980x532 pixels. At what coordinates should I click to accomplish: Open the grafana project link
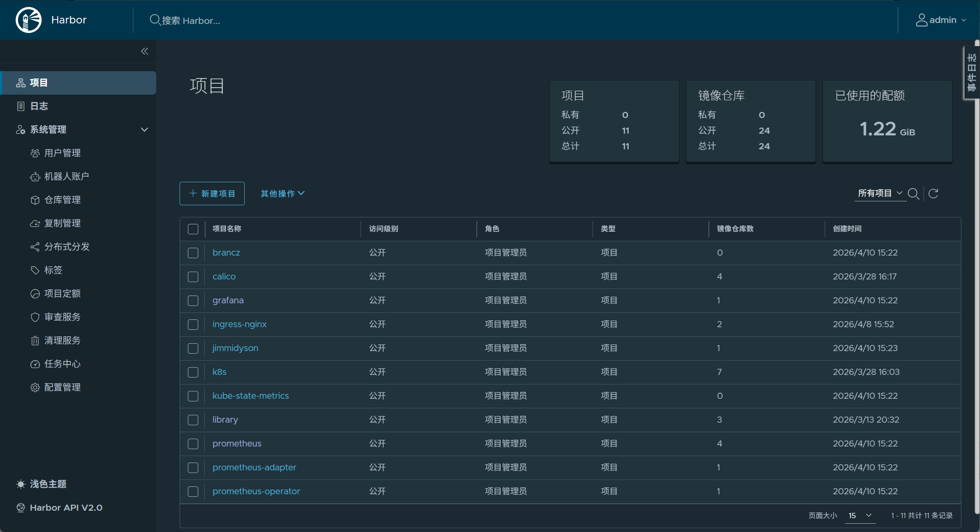pos(228,300)
